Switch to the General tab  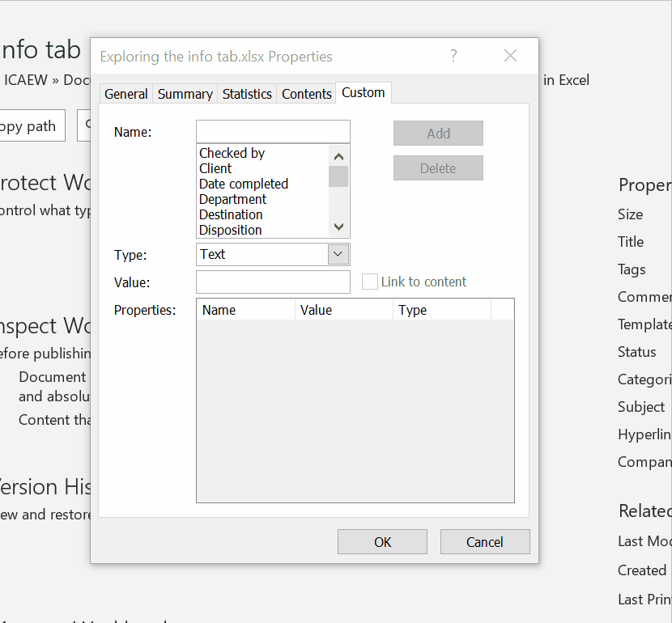point(126,94)
